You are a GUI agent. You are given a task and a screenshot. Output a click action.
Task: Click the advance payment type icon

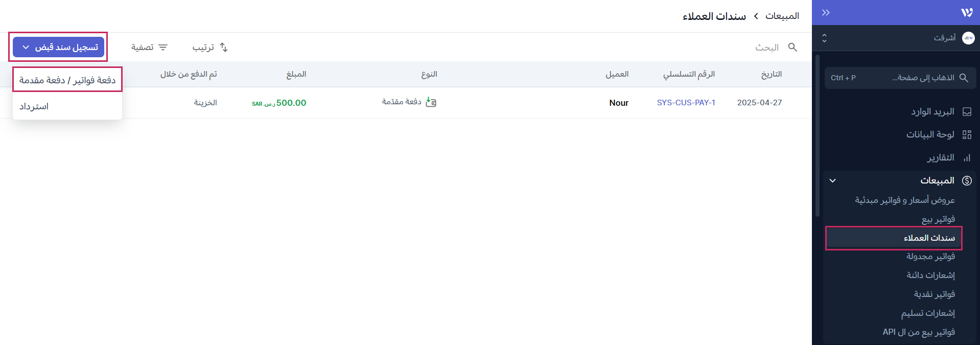click(431, 102)
